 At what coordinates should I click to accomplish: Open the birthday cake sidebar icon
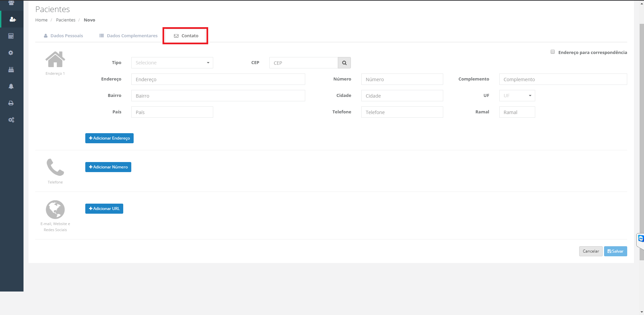(x=11, y=70)
